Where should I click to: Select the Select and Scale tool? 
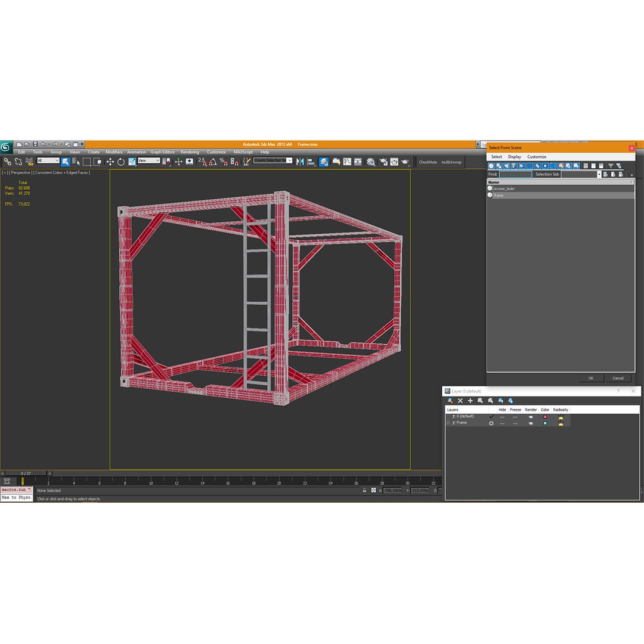click(131, 162)
